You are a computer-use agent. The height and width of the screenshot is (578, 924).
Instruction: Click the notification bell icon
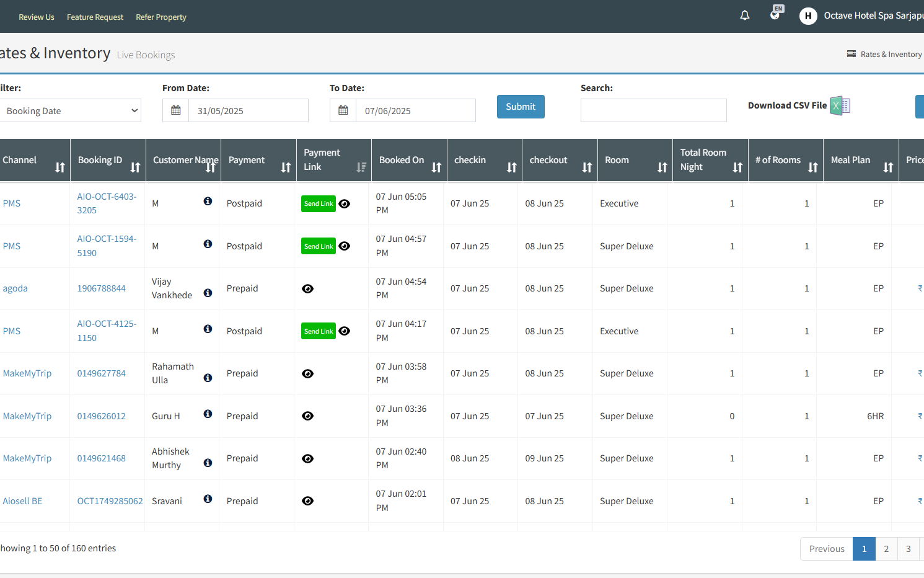coord(745,16)
